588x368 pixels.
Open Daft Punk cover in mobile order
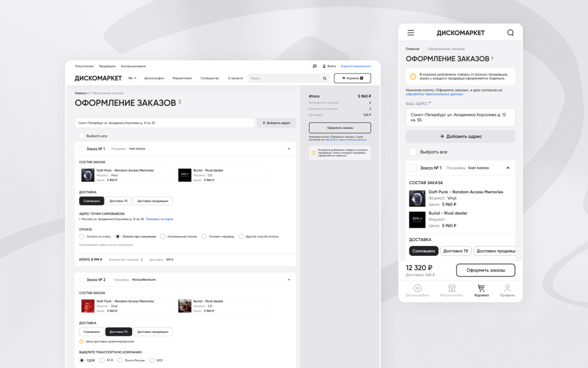417,198
